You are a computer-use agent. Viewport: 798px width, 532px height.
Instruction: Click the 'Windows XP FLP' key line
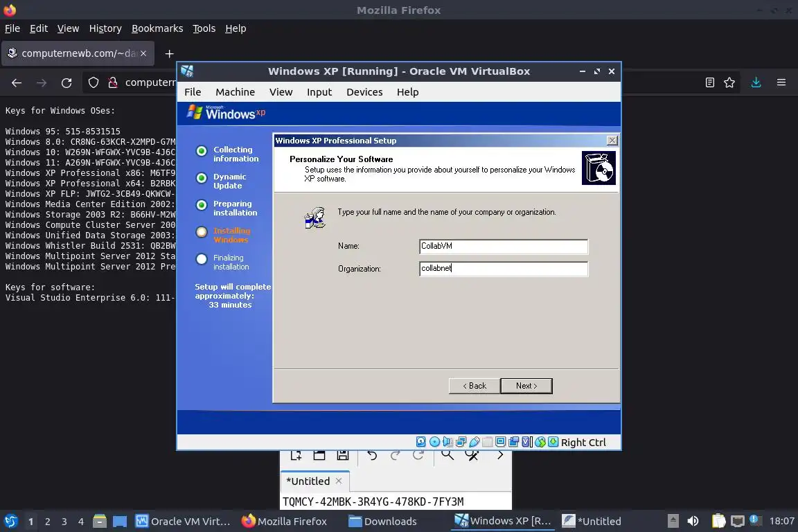[90, 193]
